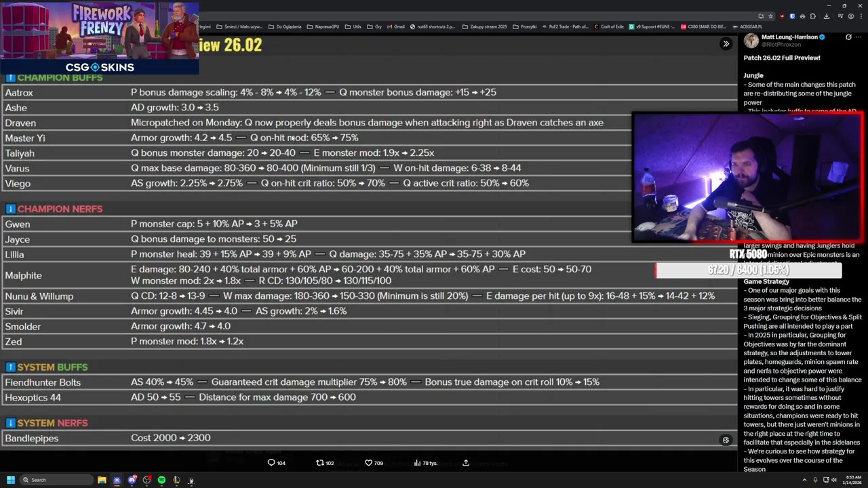The image size is (868, 488).
Task: Open the Discord icon with the notification badge in the taskbar
Action: coord(132,480)
